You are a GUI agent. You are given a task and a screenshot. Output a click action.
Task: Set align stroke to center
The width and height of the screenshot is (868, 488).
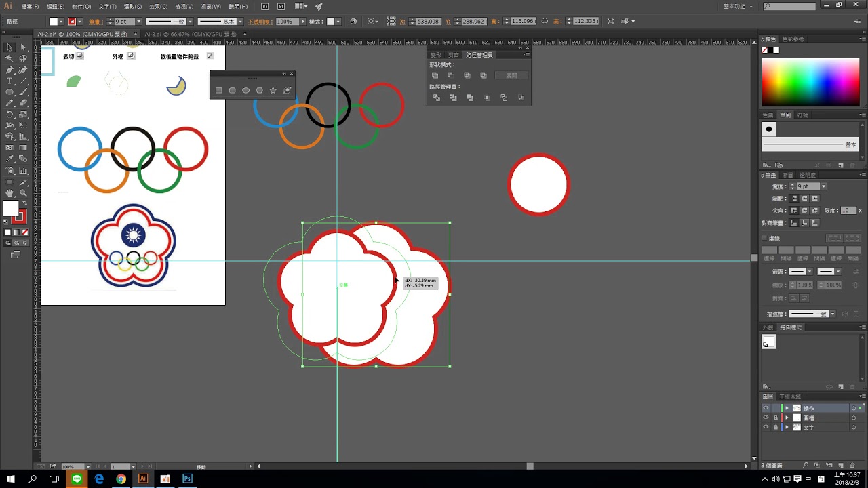(x=795, y=223)
